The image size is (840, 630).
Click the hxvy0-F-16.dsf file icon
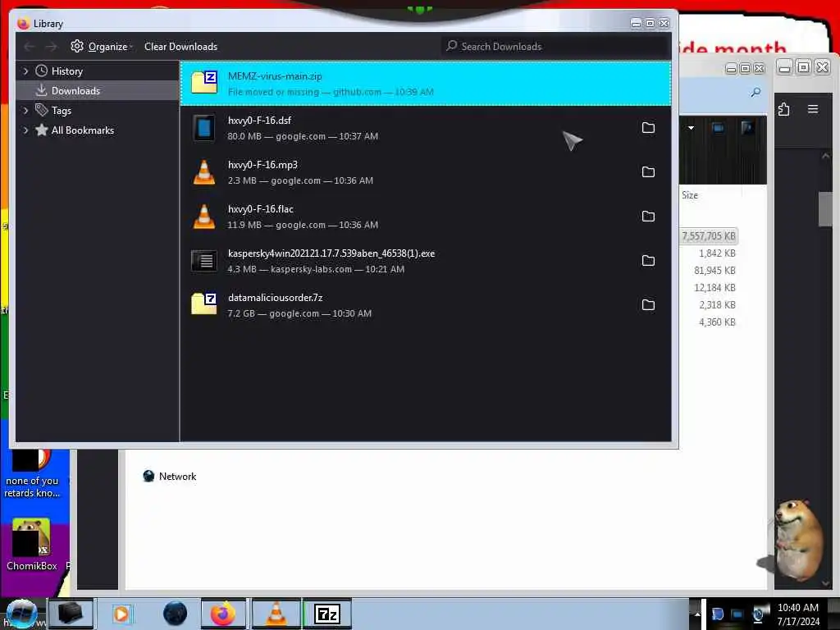[204, 127]
